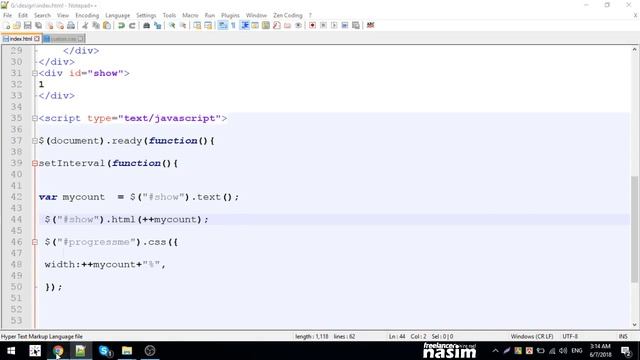Image resolution: width=640 pixels, height=360 pixels.
Task: Collapse the setInterval fold on line 39
Action: 35,163
